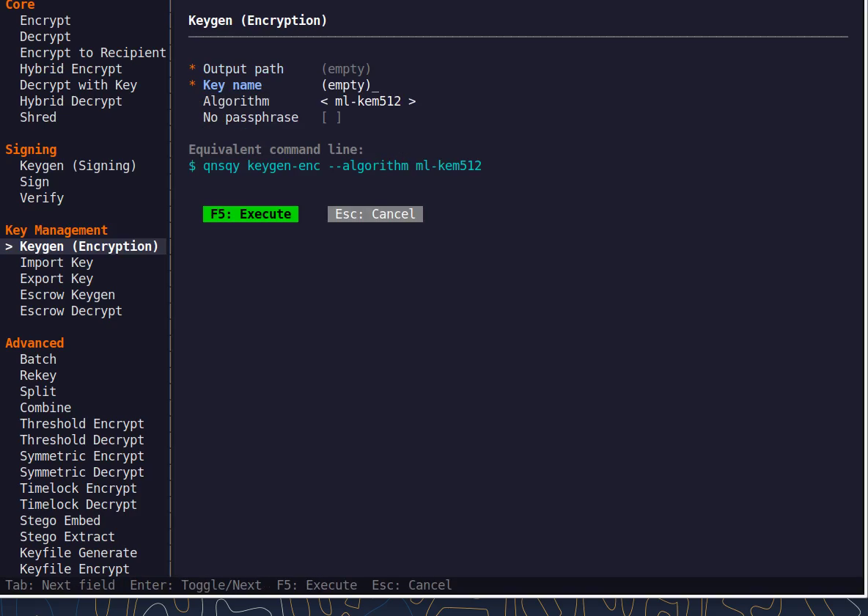868x616 pixels.
Task: Open Keygen (Signing)
Action: (78, 166)
